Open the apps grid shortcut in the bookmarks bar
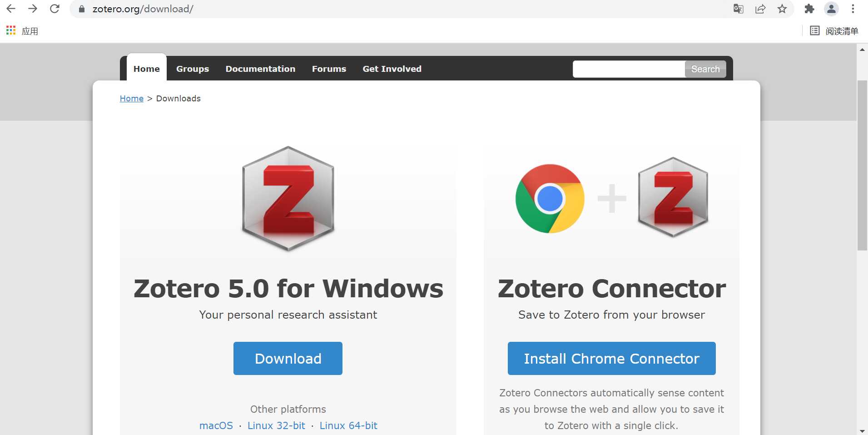Viewport: 868px width, 435px height. click(11, 30)
